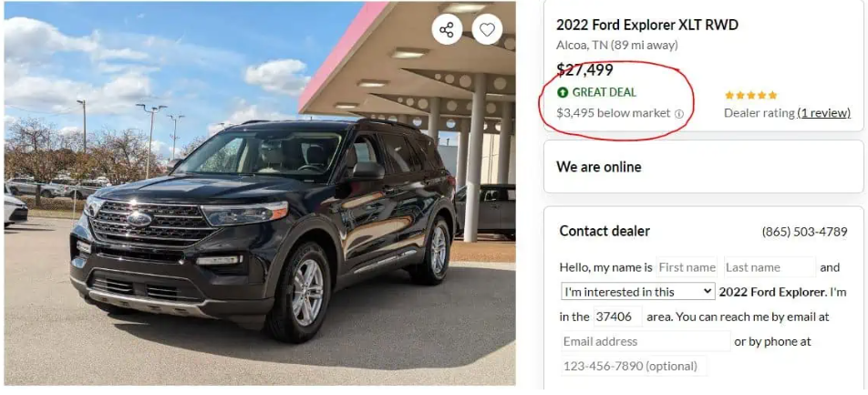The width and height of the screenshot is (868, 395).
Task: Open the below-market info icon
Action: click(x=679, y=114)
